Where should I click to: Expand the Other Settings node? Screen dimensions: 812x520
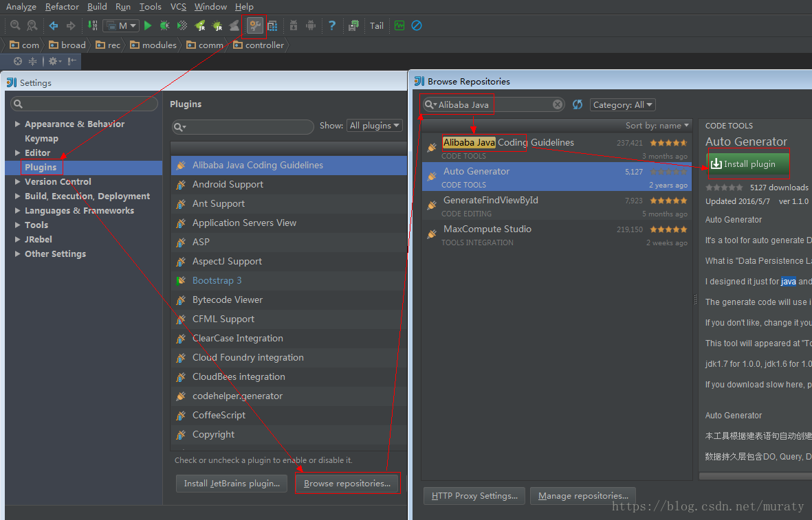17,254
